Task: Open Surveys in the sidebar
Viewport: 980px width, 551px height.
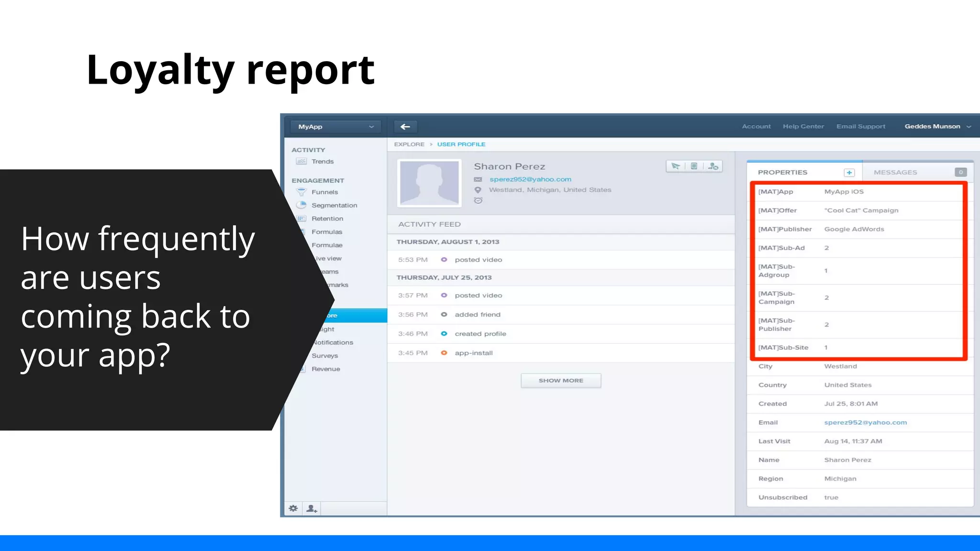Action: click(324, 356)
